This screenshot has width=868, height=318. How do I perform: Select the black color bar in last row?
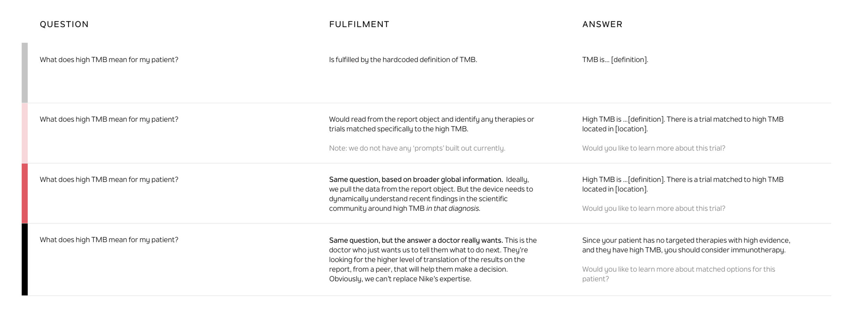tap(25, 259)
